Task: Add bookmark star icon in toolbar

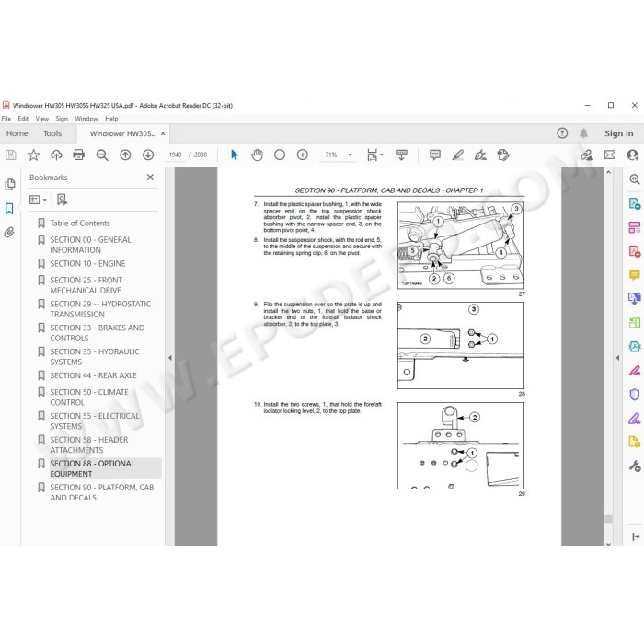Action: [x=33, y=155]
